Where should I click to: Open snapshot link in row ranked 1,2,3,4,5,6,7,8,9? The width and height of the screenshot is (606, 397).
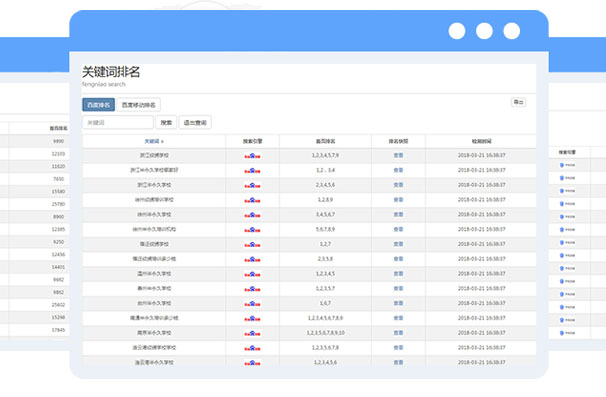point(398,318)
